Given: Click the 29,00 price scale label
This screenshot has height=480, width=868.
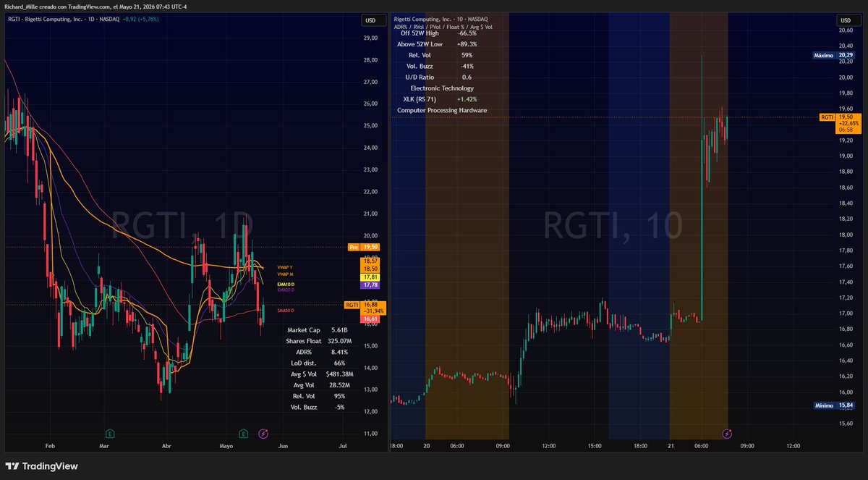Looking at the screenshot, I should coord(370,38).
